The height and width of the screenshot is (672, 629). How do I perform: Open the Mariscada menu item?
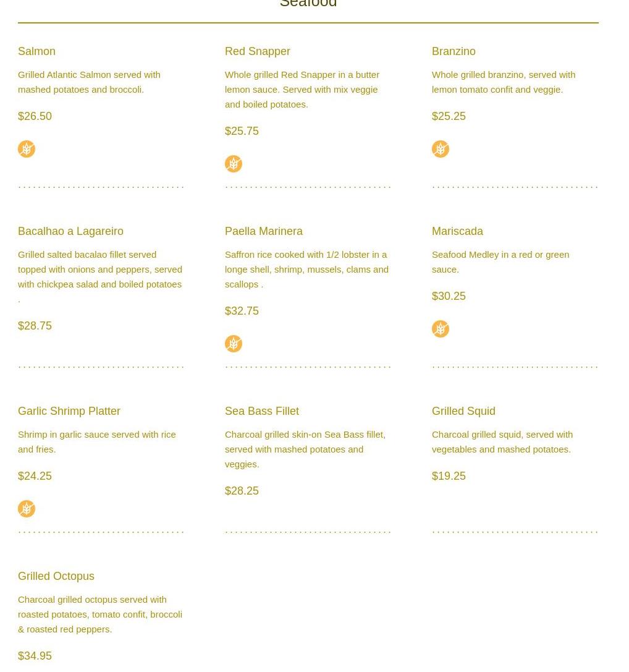[x=458, y=231]
